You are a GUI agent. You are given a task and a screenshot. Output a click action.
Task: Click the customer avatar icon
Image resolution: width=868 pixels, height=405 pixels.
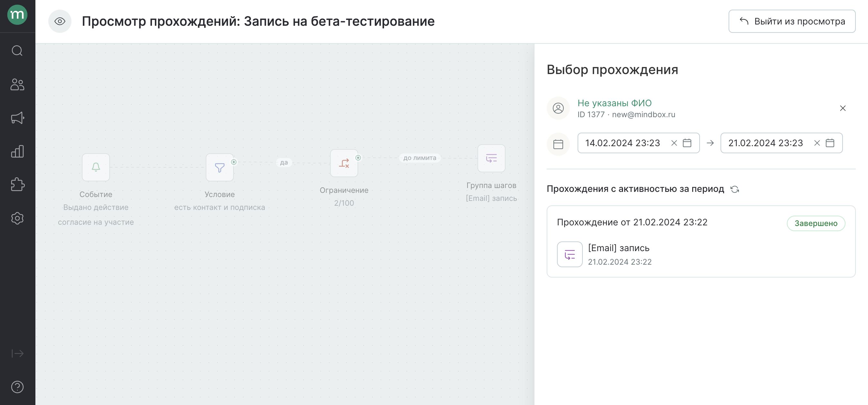(x=558, y=108)
